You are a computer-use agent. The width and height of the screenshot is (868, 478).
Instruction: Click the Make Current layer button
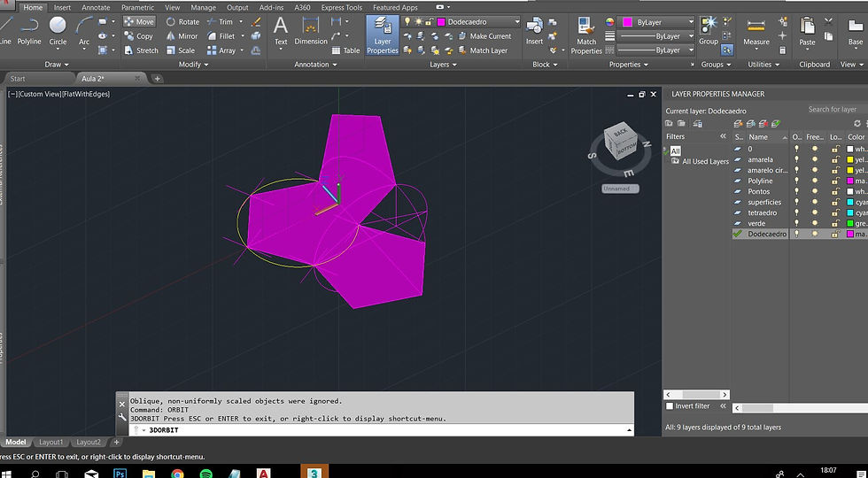tap(484, 36)
